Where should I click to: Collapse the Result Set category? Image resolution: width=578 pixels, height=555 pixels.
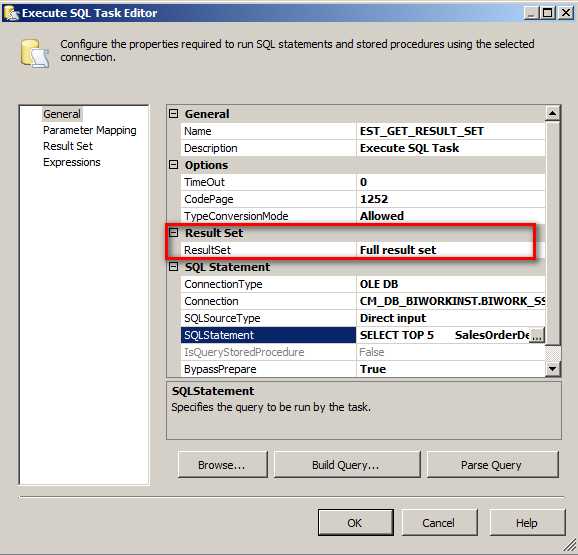(173, 233)
